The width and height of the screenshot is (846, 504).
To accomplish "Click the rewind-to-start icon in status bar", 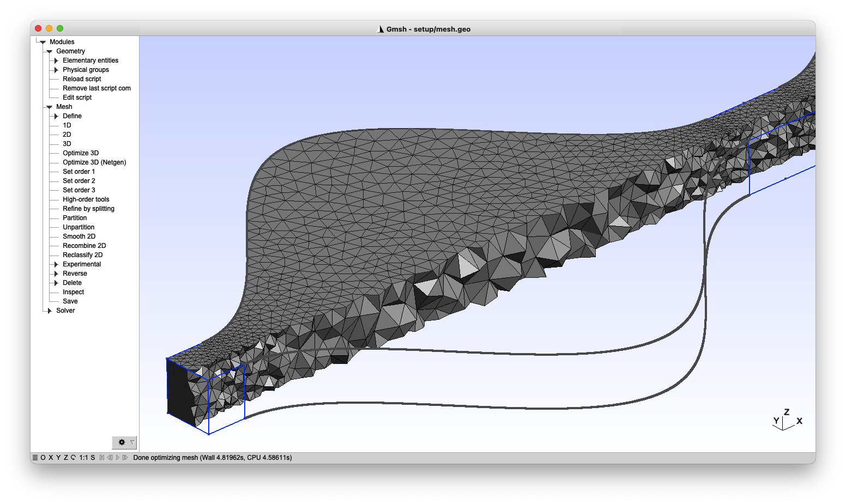I will point(101,458).
